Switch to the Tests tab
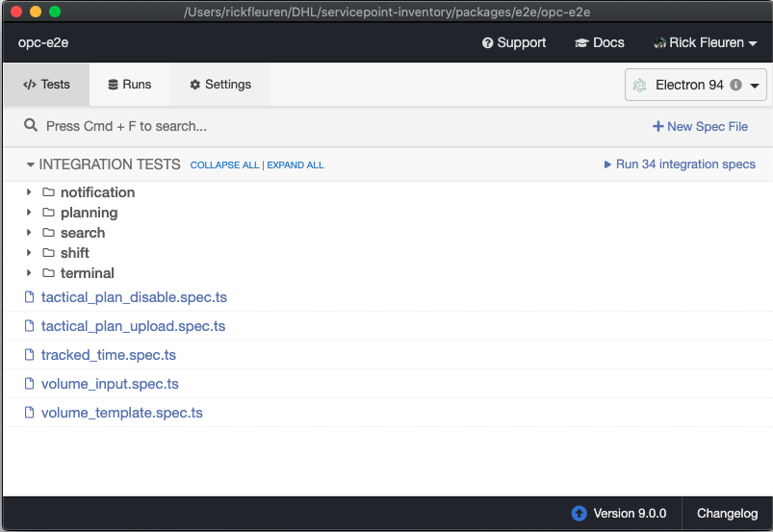This screenshot has width=773, height=532. click(46, 85)
